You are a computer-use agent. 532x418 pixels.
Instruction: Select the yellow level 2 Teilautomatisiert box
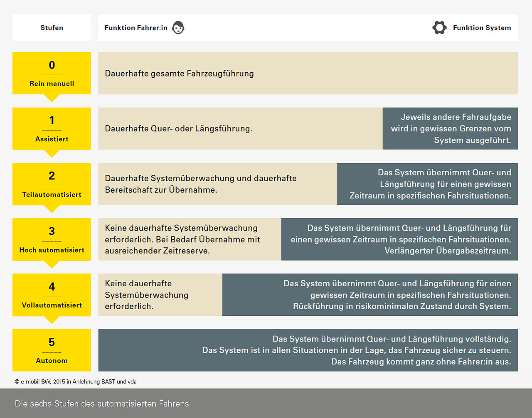[52, 184]
